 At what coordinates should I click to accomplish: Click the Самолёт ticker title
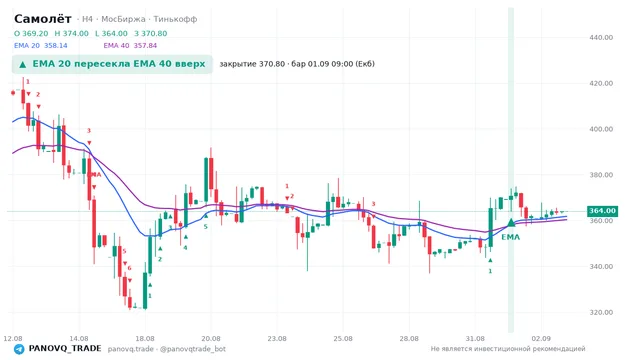[43, 19]
